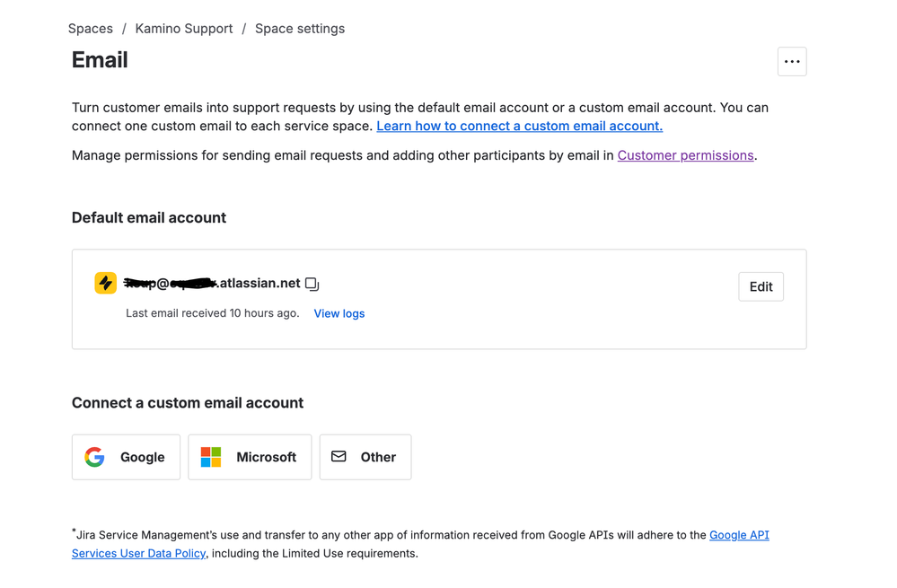Navigate to Spaces breadcrumb
This screenshot has width=897, height=588.
click(x=91, y=29)
